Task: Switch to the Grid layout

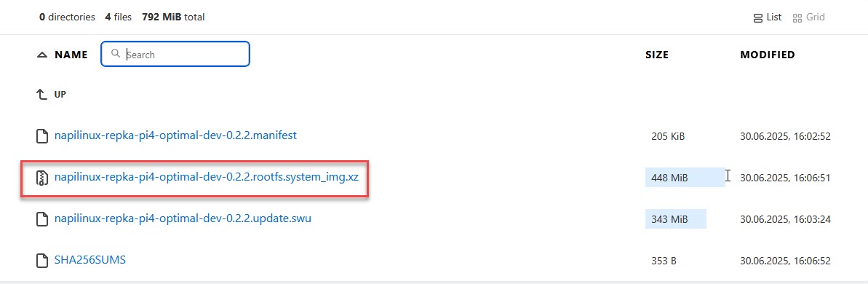Action: [809, 17]
